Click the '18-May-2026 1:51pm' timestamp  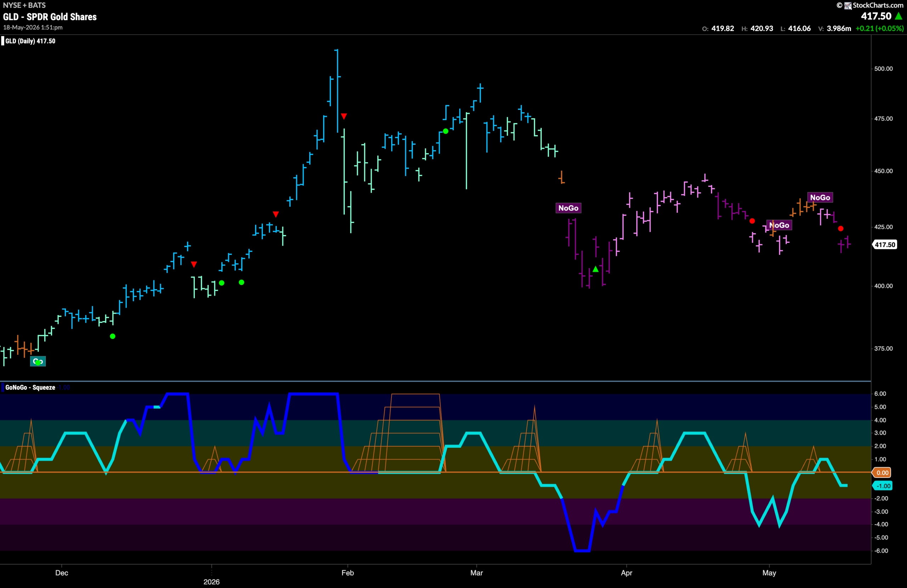coord(33,27)
